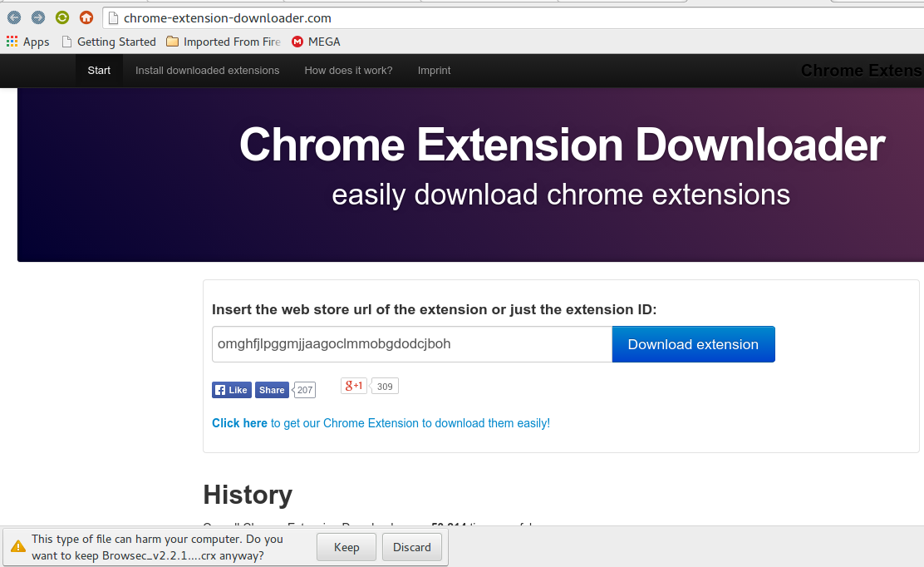Click the Google +1 button
Viewport: 924px width, 567px height.
[x=354, y=386]
